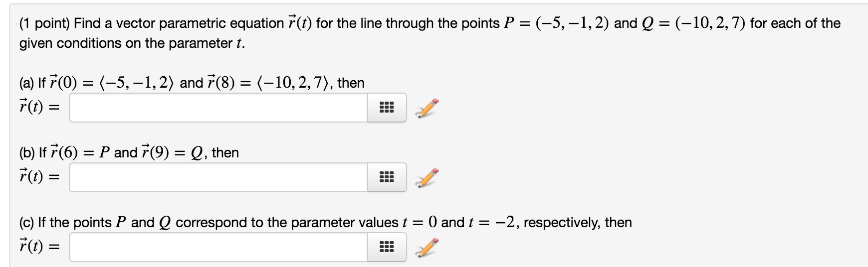Click the pencil icon beside part (b) answer
Screen dimensions: 868x267
pos(429,177)
